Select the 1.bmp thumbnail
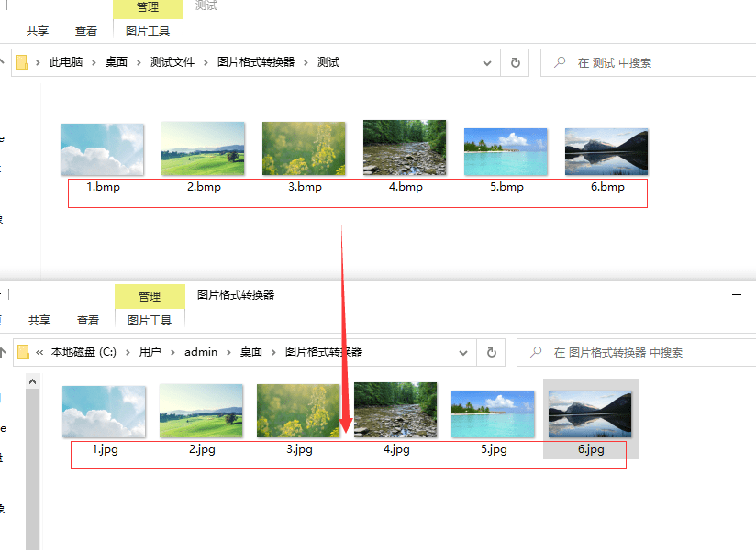This screenshot has width=756, height=550. (x=102, y=148)
